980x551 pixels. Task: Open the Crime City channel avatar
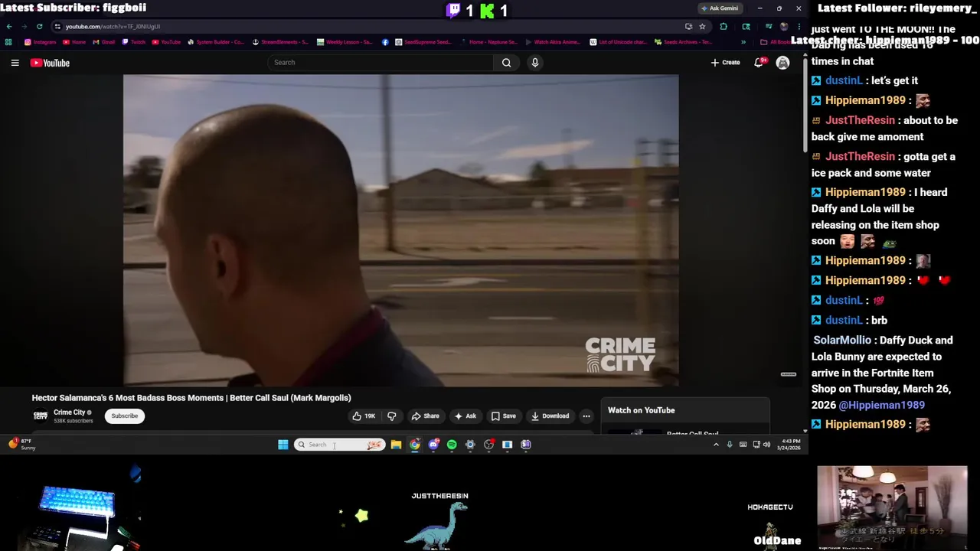click(40, 416)
